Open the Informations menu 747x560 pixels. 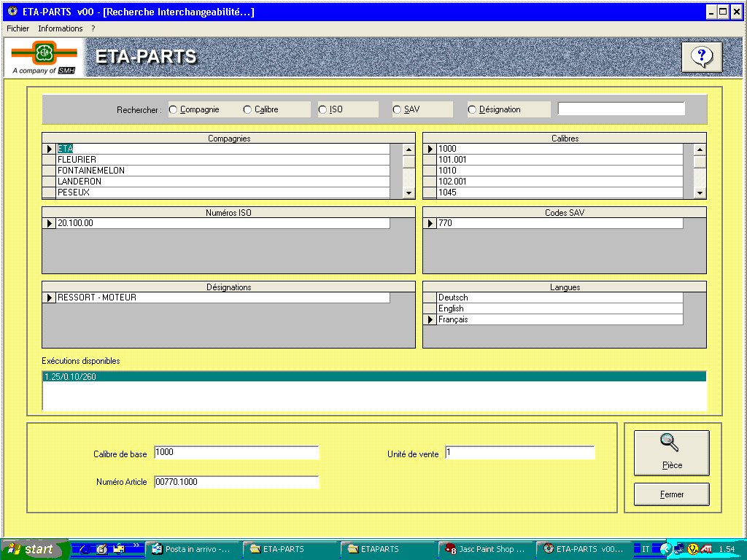coord(61,28)
